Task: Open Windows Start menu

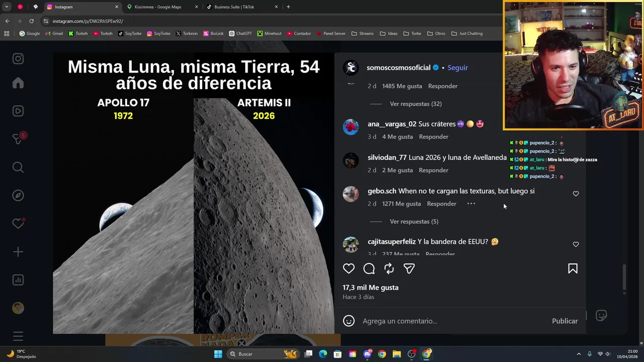Action: click(218, 354)
